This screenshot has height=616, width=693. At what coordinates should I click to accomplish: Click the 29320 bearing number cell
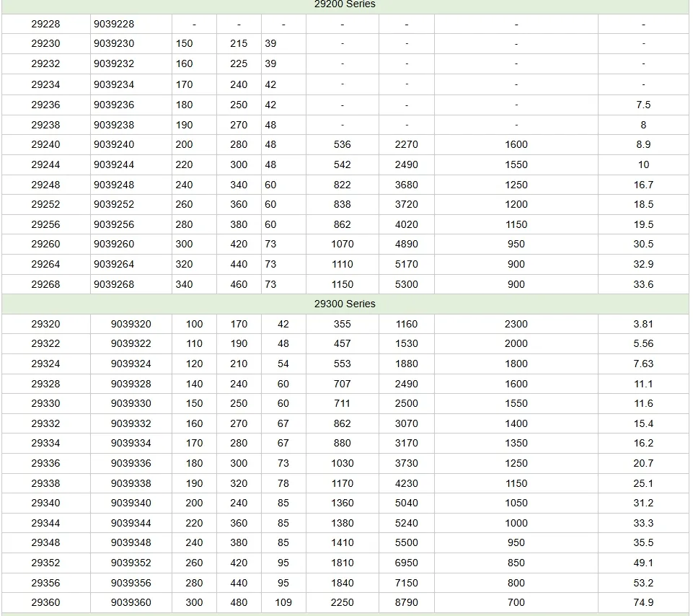[46, 324]
